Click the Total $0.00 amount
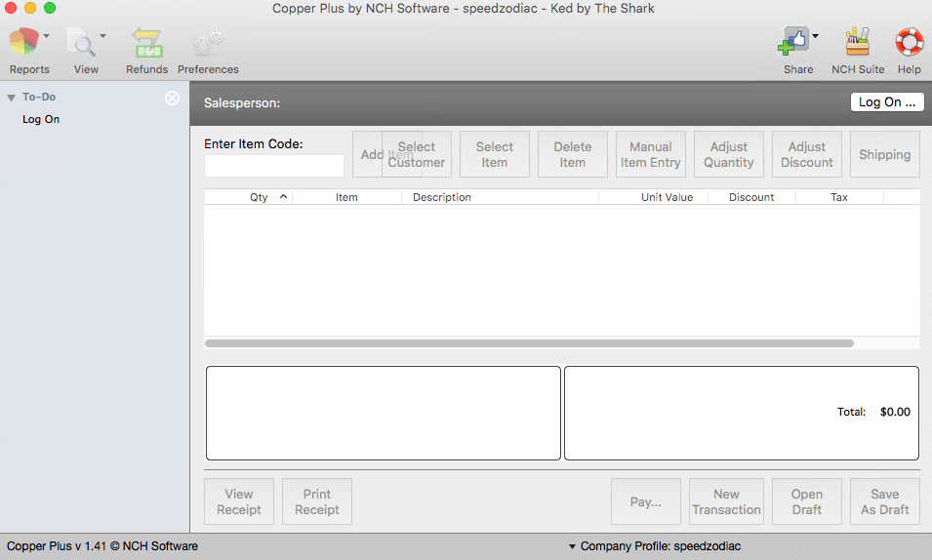This screenshot has width=932, height=560. coord(895,412)
